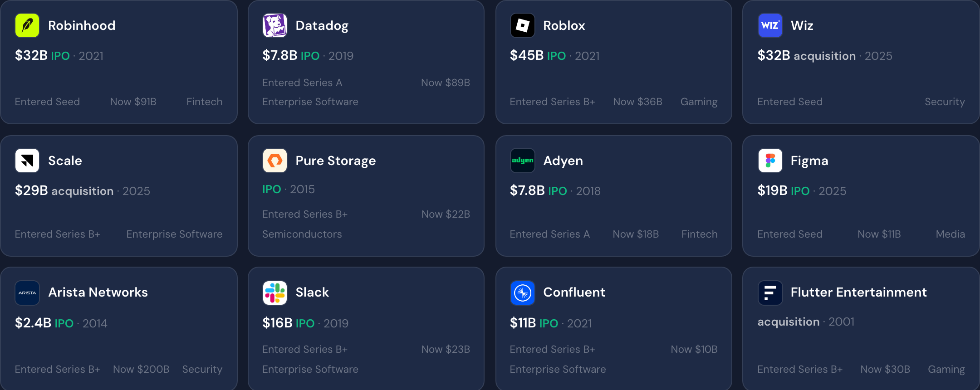
Task: Click the Arista Networks logo icon
Action: (27, 293)
